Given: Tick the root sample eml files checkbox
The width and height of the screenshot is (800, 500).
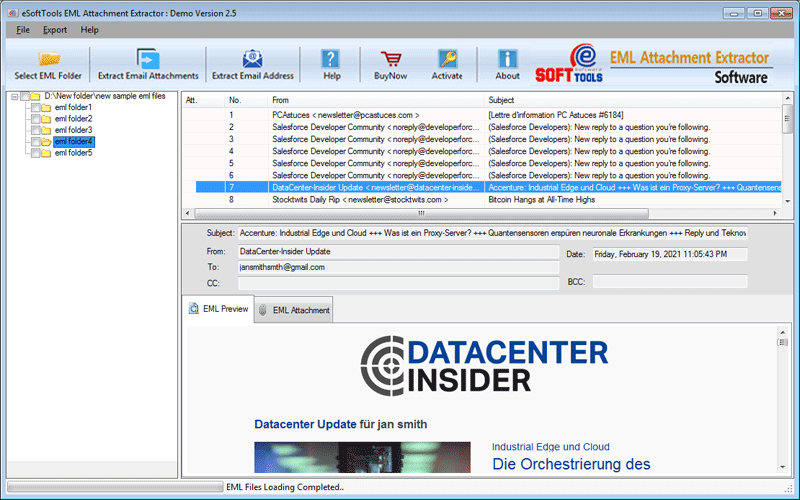Looking at the screenshot, I should pos(24,96).
